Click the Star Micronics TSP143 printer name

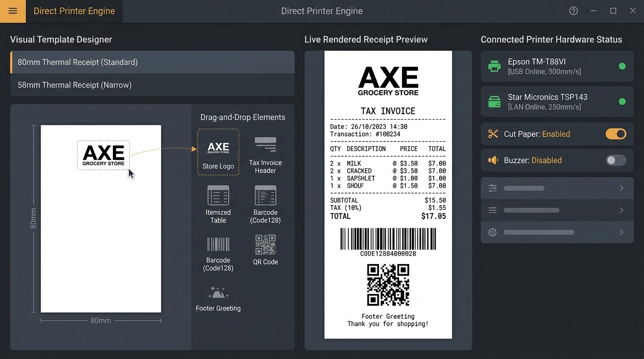click(548, 97)
